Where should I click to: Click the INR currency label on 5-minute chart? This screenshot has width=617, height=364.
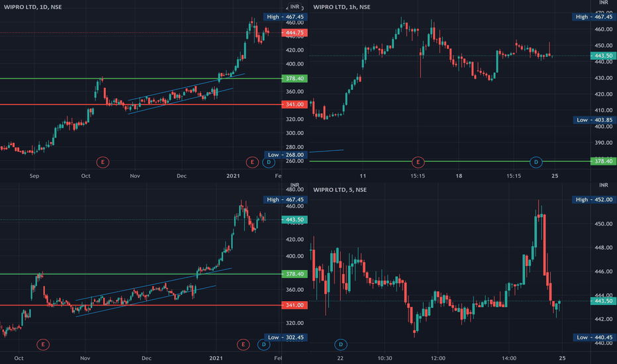pos(604,185)
